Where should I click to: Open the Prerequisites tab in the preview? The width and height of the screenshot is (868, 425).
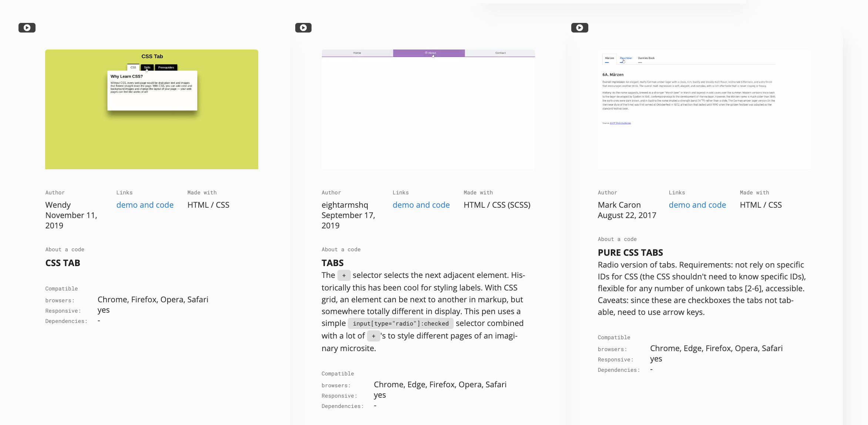166,67
